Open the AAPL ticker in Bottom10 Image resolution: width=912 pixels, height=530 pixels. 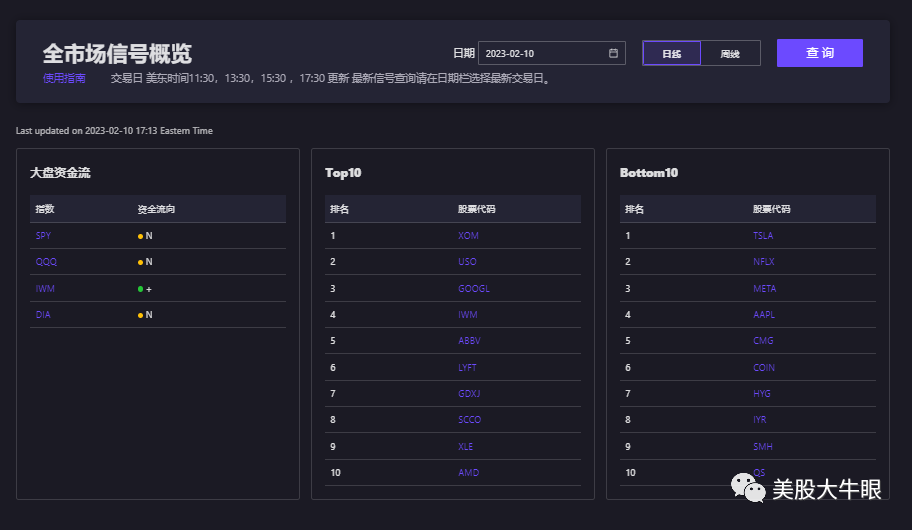764,315
